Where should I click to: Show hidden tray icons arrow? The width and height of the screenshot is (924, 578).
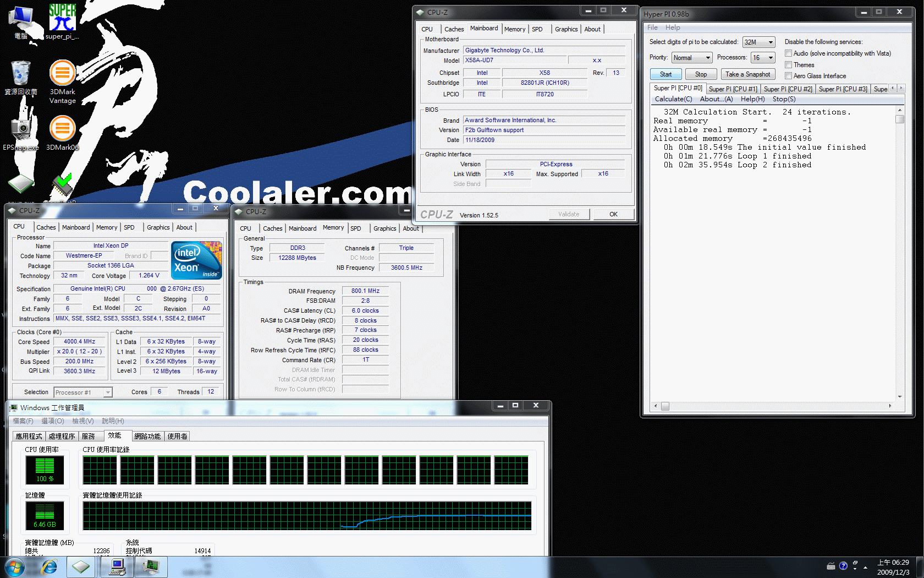click(x=866, y=566)
